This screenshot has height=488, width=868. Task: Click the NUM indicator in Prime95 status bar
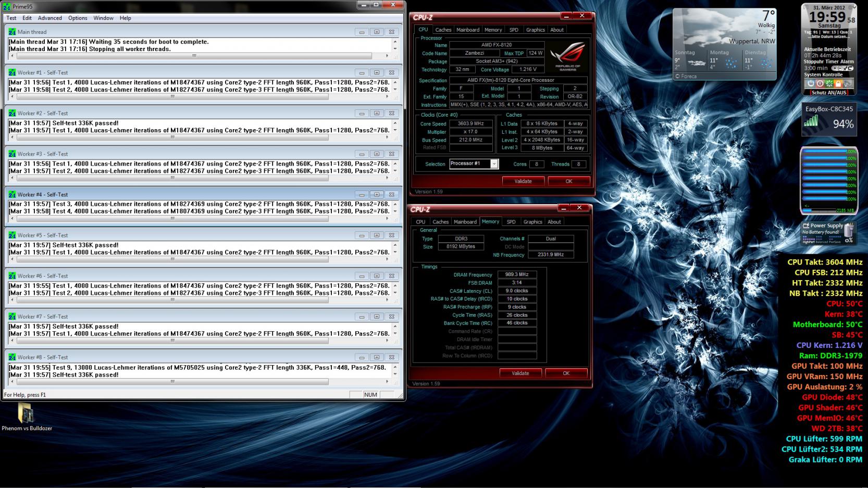(370, 395)
